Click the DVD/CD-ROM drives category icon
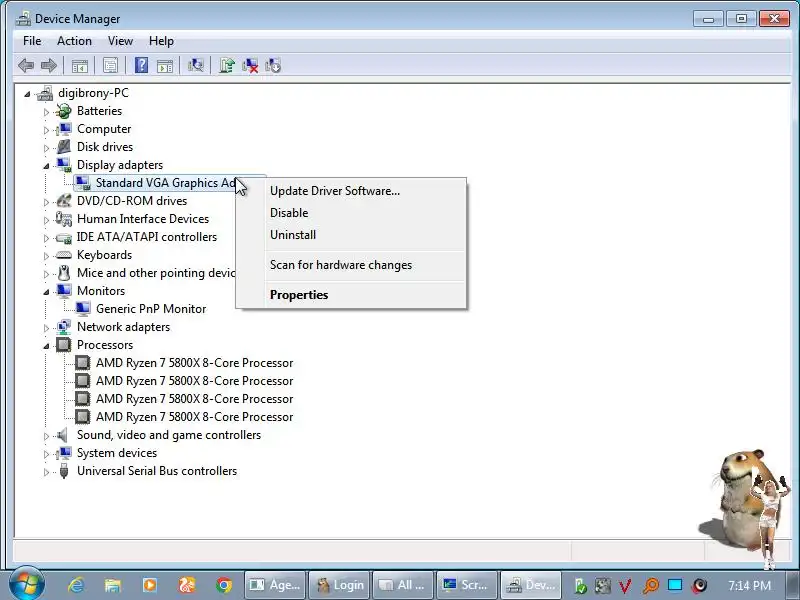The image size is (800, 600). coord(64,201)
